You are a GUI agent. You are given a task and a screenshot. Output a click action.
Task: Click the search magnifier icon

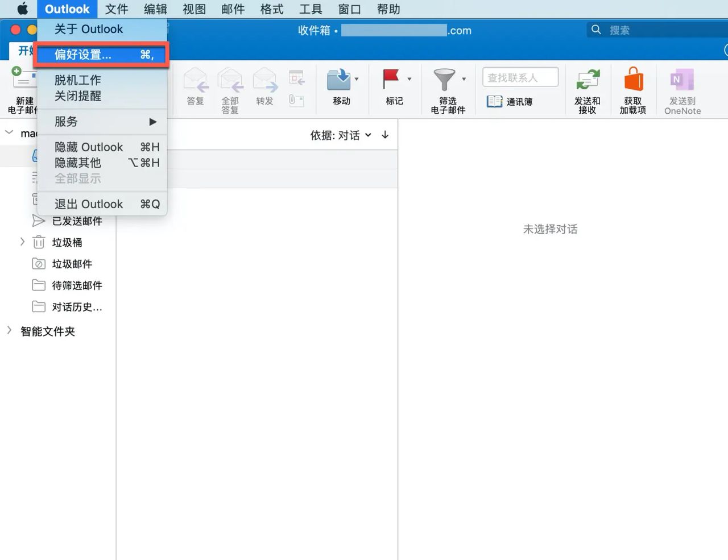pos(596,30)
